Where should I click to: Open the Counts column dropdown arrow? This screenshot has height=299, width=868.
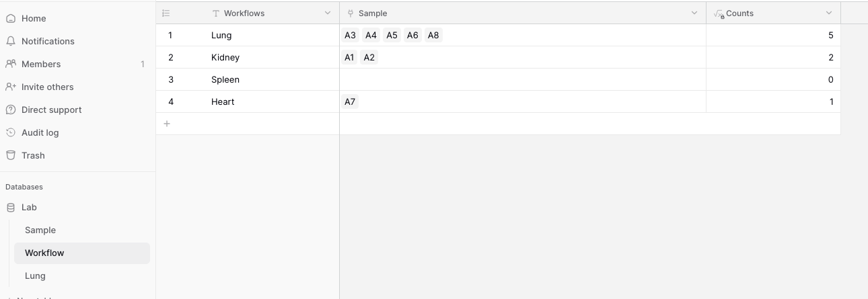coord(829,13)
